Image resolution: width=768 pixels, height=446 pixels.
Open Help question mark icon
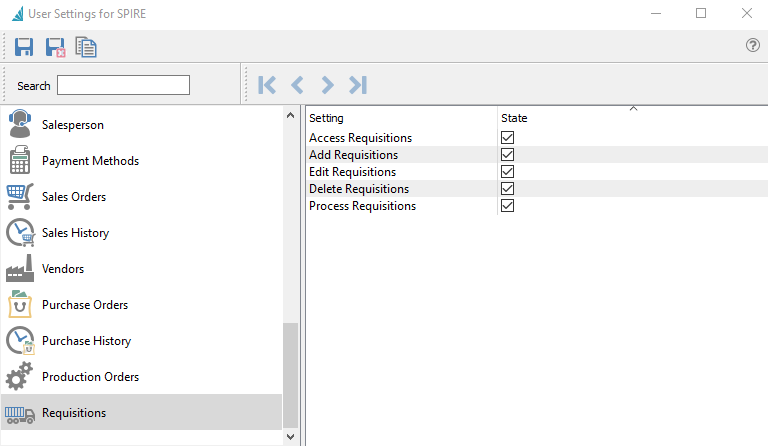point(753,46)
